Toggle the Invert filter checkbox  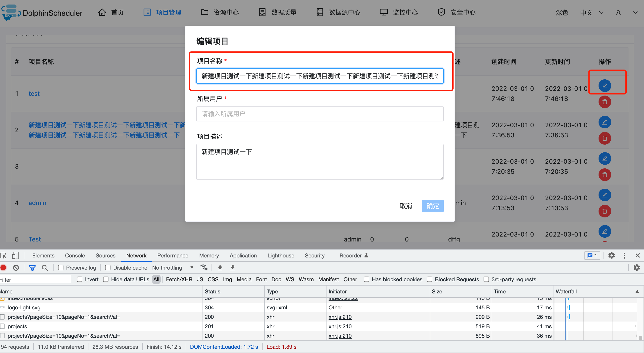[79, 279]
